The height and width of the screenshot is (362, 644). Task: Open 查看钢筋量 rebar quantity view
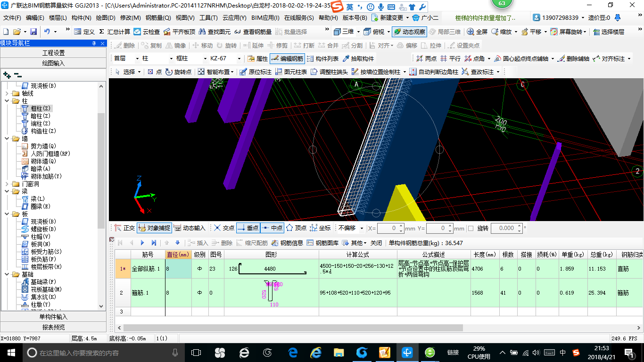point(253,32)
